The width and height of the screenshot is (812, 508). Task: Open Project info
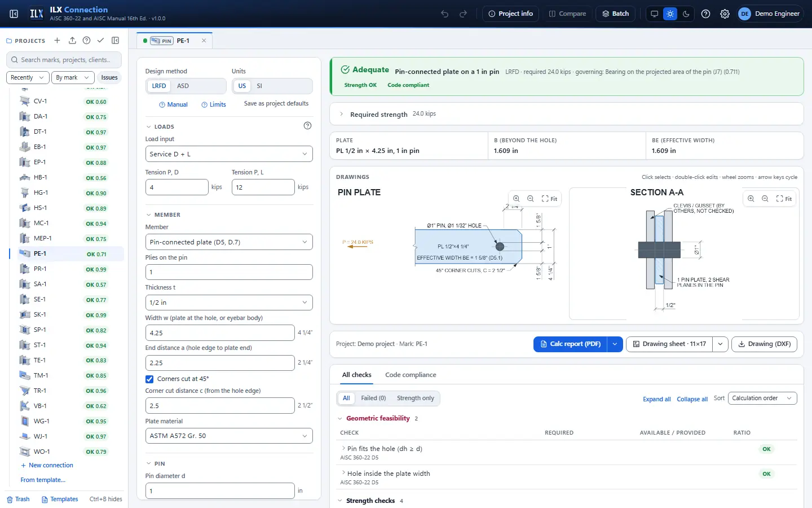click(x=510, y=14)
